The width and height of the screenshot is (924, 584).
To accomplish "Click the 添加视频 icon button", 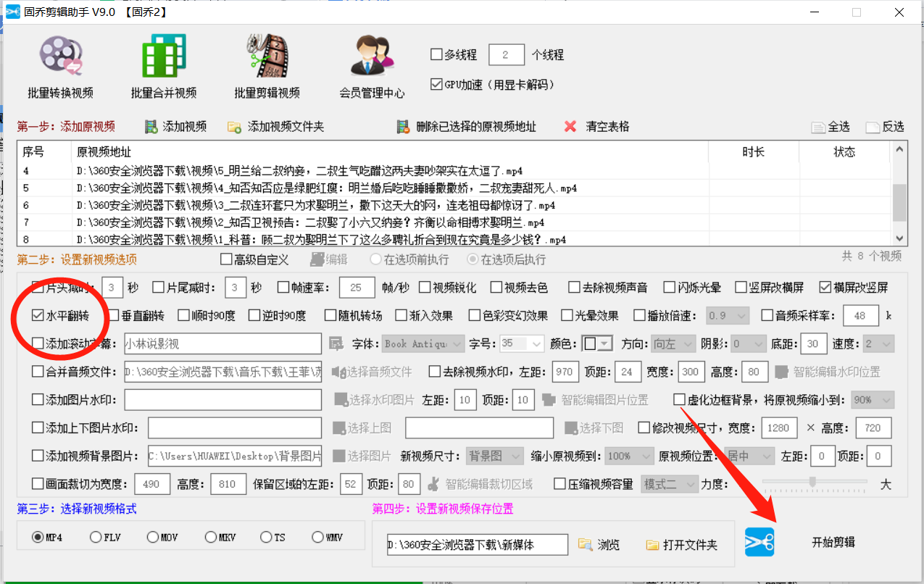I will click(x=151, y=127).
